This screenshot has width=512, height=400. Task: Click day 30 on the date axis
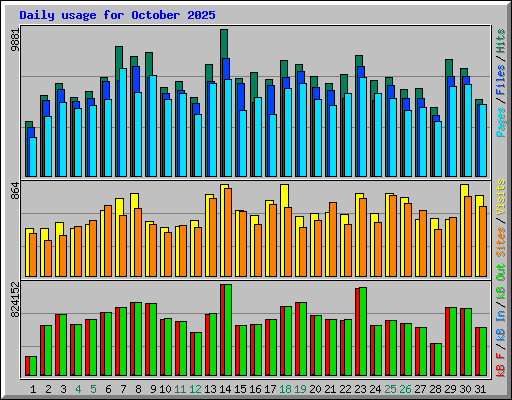tap(465, 389)
